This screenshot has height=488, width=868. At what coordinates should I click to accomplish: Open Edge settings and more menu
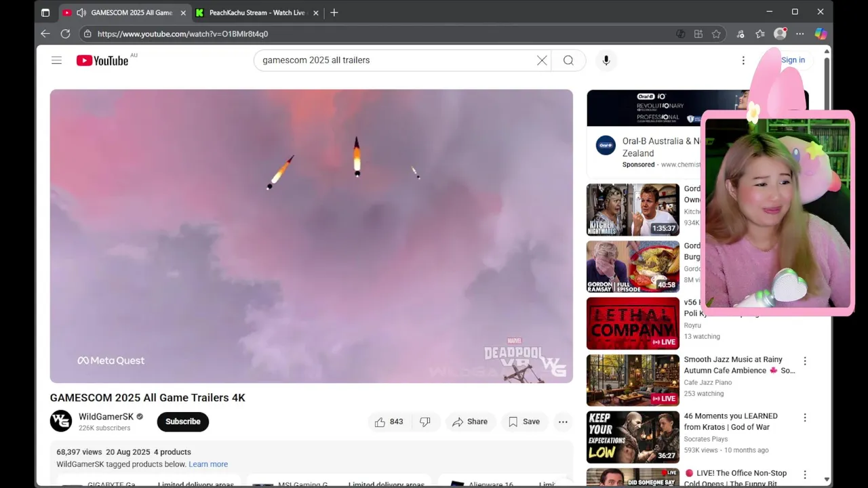click(800, 34)
